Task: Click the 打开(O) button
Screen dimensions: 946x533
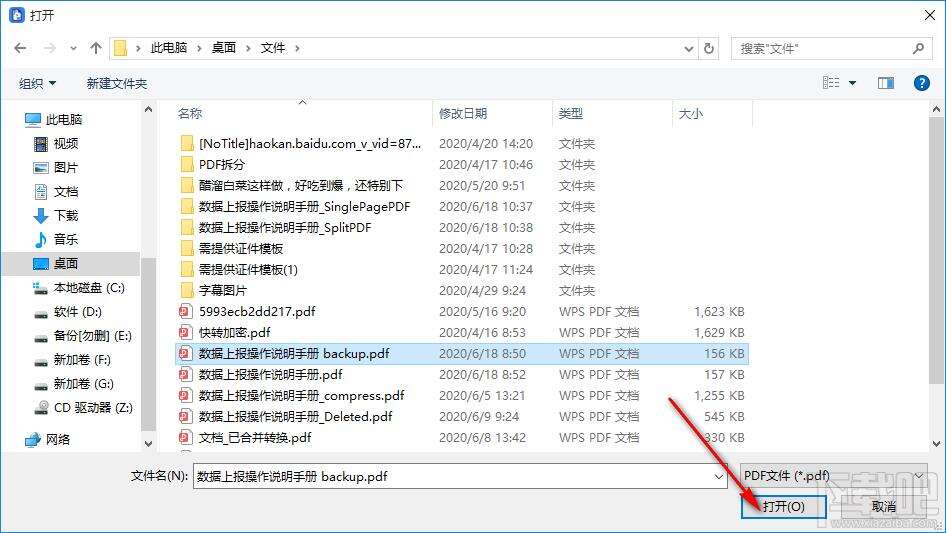Action: (783, 506)
